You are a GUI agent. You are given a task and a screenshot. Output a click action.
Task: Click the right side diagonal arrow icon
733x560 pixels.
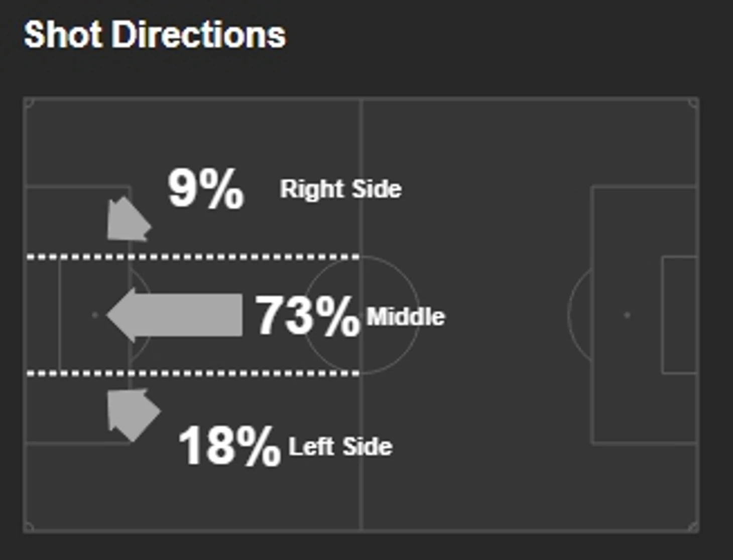click(129, 219)
